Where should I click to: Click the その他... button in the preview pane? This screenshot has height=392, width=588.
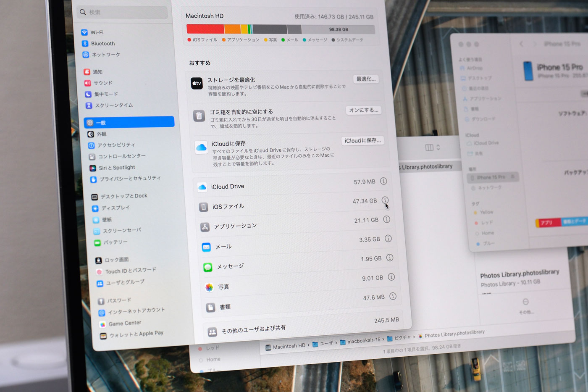[526, 306]
